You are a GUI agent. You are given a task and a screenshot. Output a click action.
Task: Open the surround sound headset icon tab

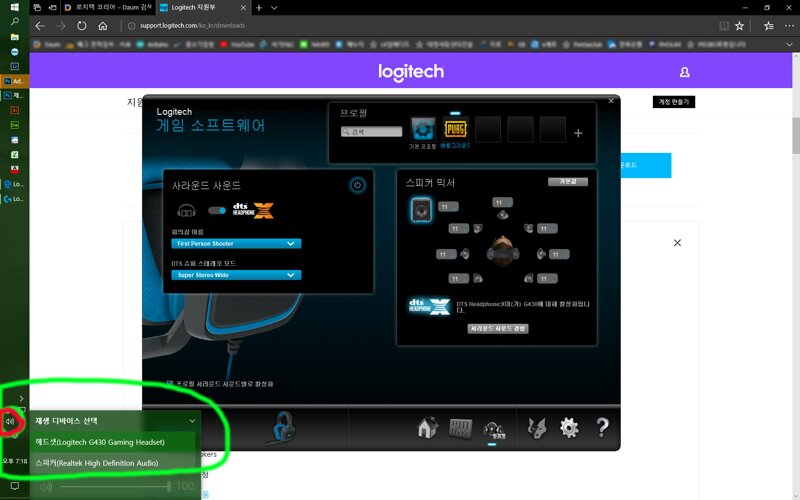[x=493, y=429]
